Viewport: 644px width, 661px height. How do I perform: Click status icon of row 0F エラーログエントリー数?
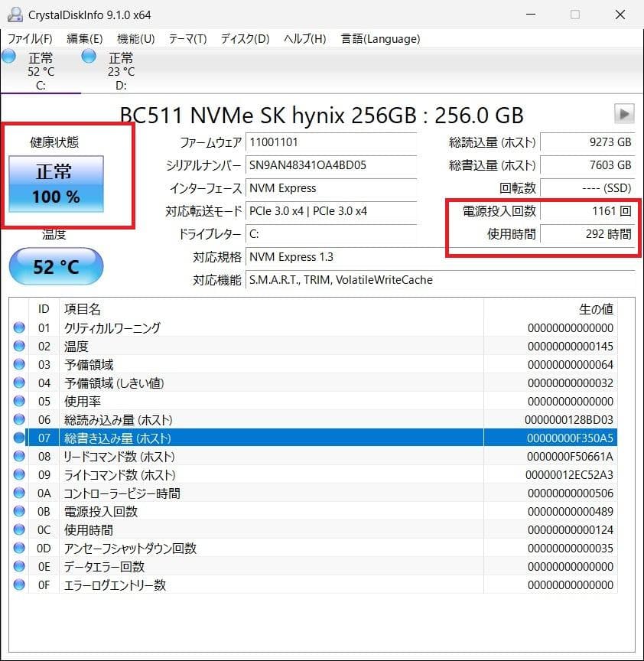(19, 584)
